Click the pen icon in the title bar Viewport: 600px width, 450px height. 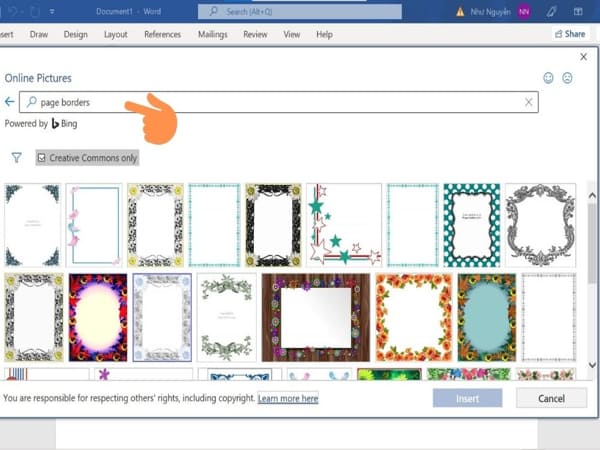click(x=551, y=12)
